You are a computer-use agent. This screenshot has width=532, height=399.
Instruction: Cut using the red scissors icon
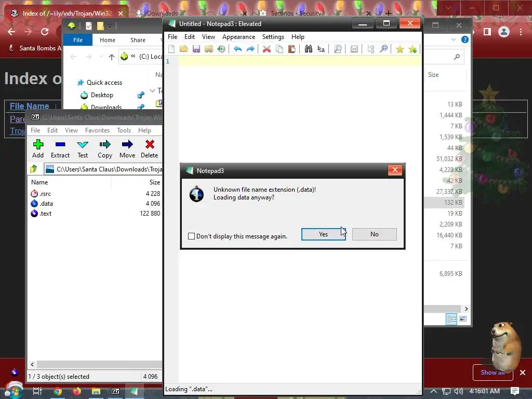[267, 49]
